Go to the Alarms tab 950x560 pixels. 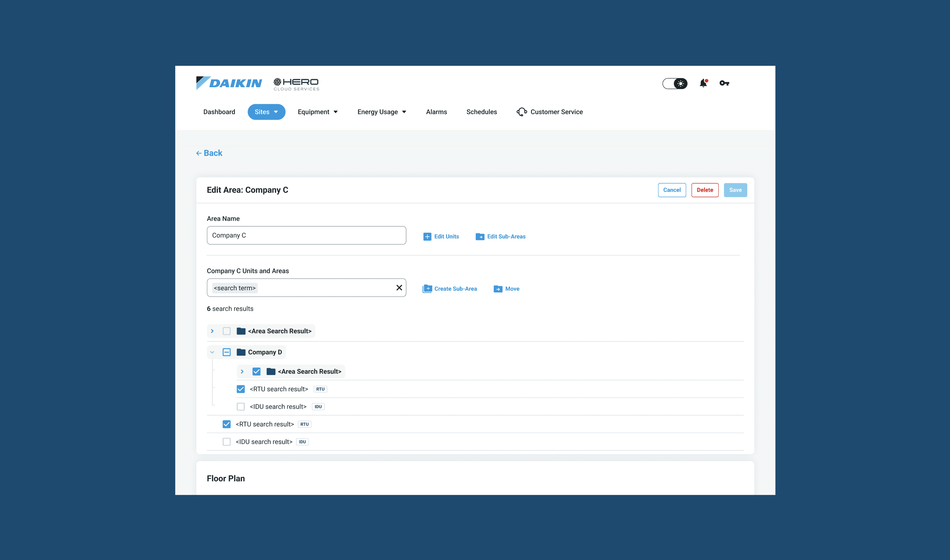tap(436, 112)
